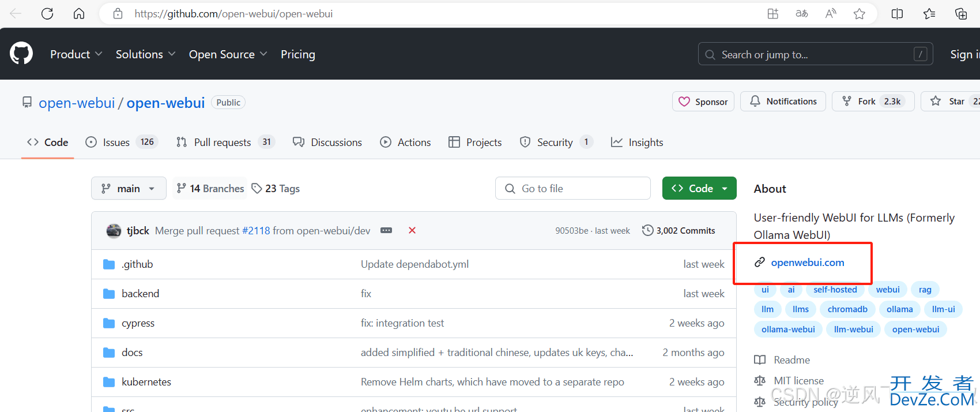
Task: Open read aloud icon in address bar
Action: 831,14
